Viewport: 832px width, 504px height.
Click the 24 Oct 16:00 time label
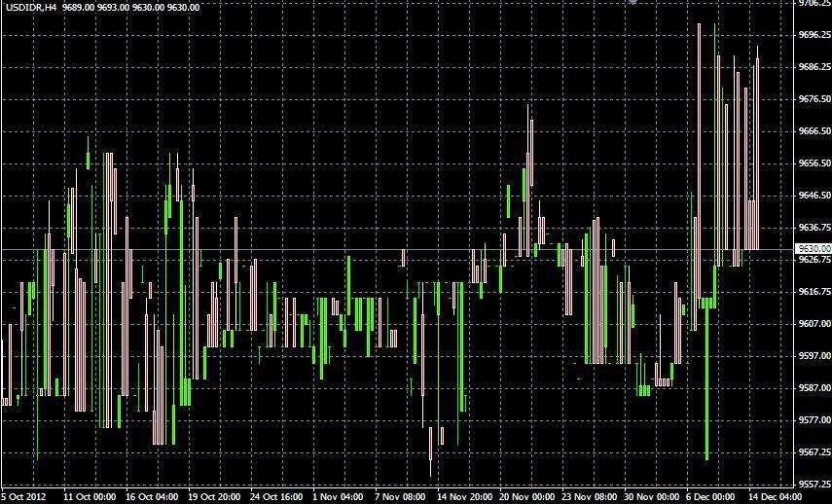tap(276, 497)
